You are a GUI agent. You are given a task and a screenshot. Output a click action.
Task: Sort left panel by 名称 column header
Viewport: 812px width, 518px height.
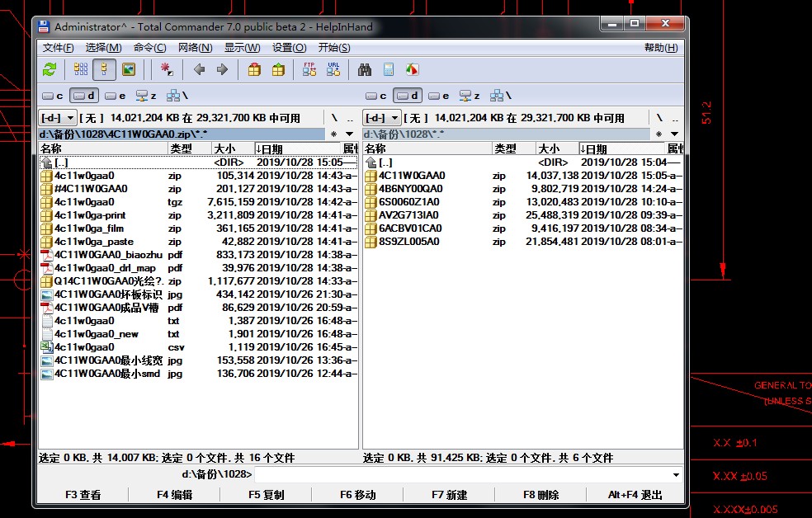[104, 148]
